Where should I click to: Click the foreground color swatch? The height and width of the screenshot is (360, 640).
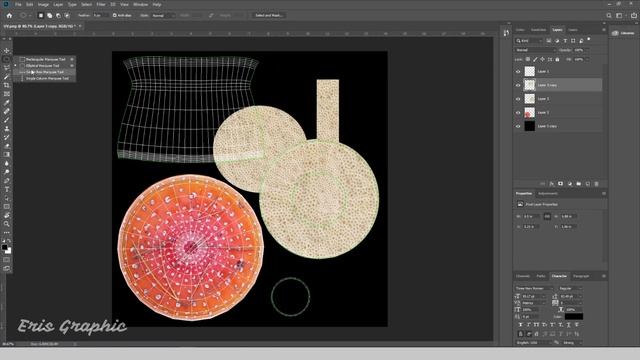(4, 247)
